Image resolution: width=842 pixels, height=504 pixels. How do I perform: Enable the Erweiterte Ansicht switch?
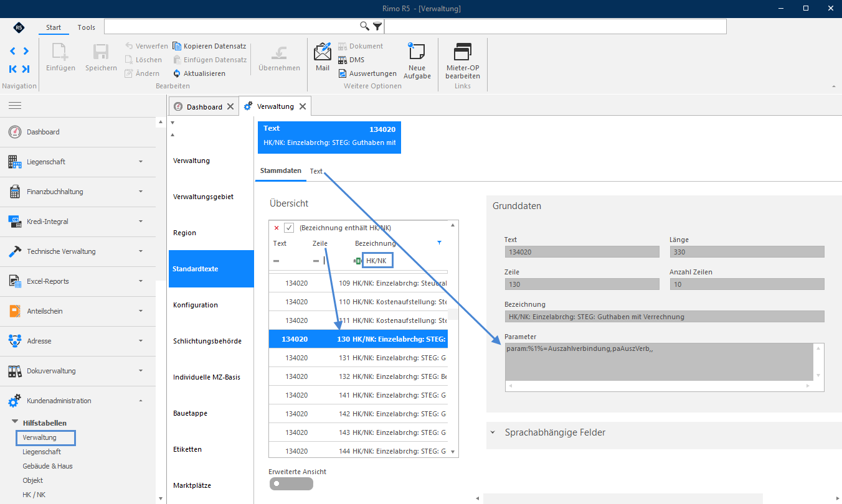tap(291, 483)
